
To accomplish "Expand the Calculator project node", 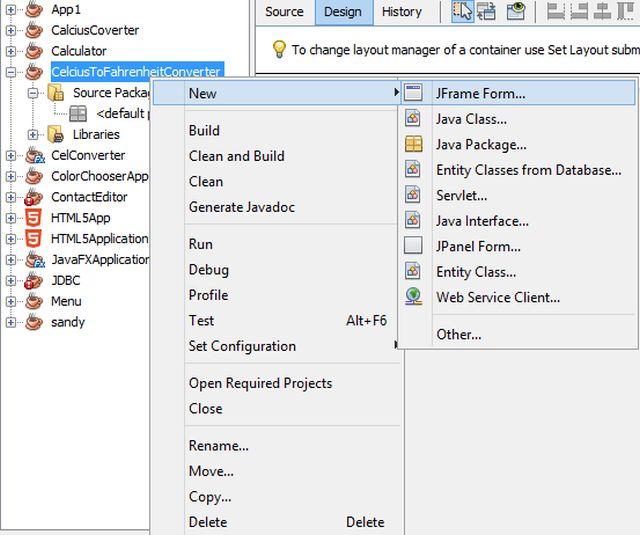I will click(11, 51).
